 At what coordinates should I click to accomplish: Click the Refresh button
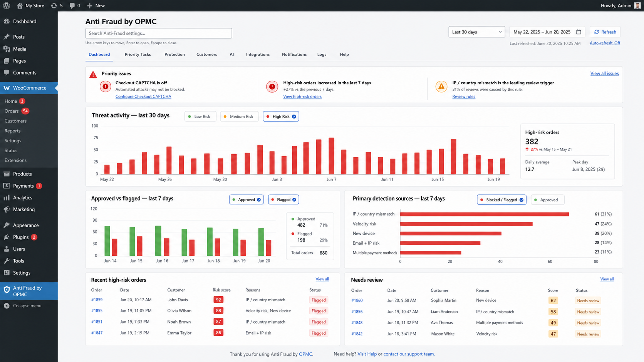coord(605,32)
